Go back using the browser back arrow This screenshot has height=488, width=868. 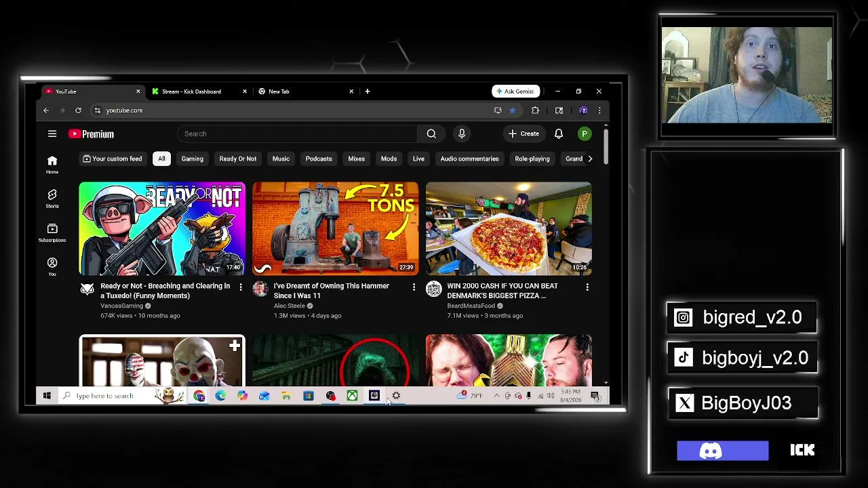point(46,110)
